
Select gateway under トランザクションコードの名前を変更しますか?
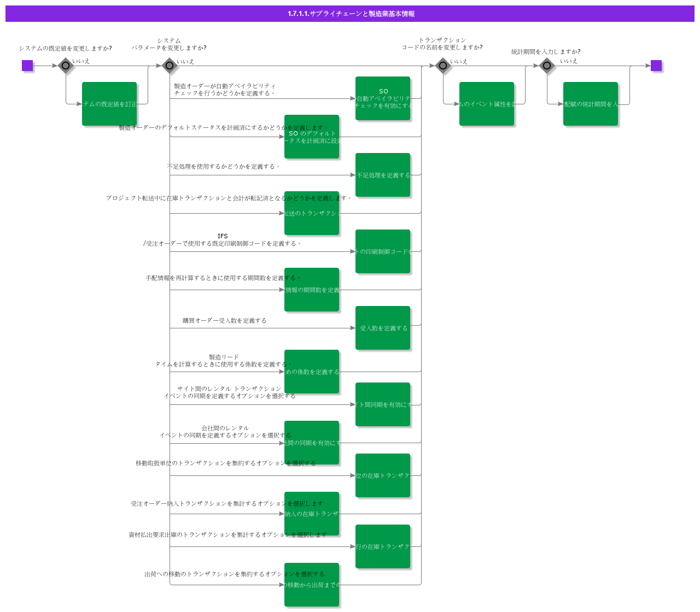pos(443,66)
